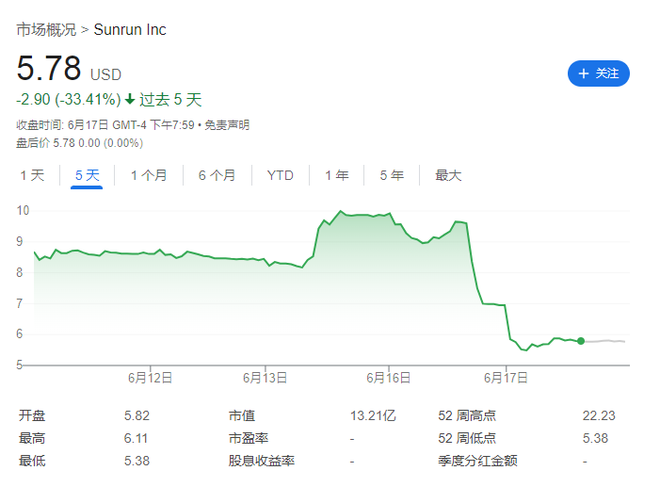Open the 免责声明 disclaimer link

[x=227, y=125]
